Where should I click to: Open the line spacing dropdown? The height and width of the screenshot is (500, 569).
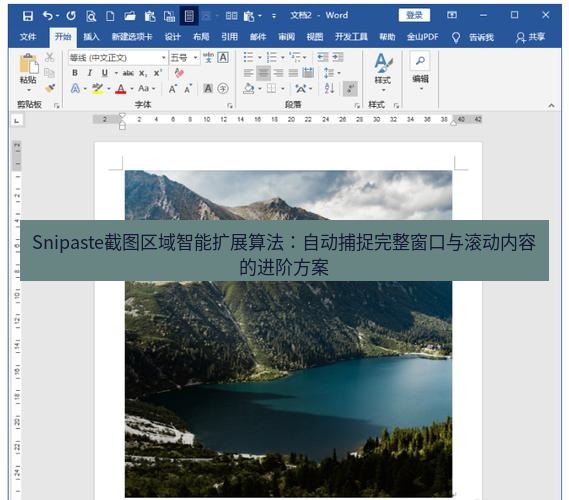pos(332,73)
